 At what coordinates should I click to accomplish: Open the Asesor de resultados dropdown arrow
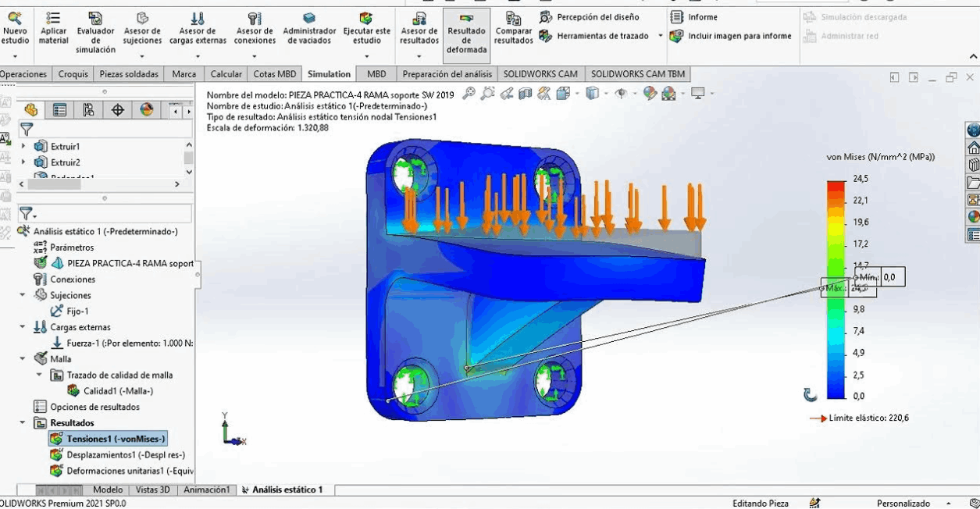419,56
